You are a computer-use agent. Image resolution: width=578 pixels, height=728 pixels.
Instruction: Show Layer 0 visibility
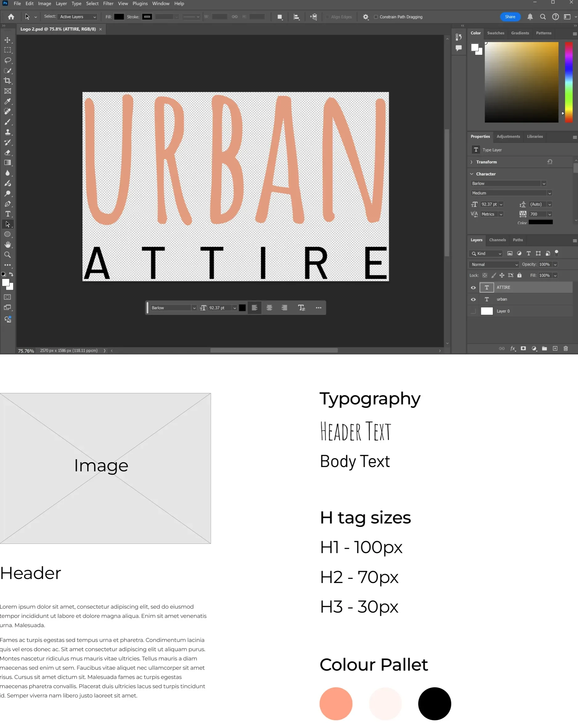tap(473, 311)
